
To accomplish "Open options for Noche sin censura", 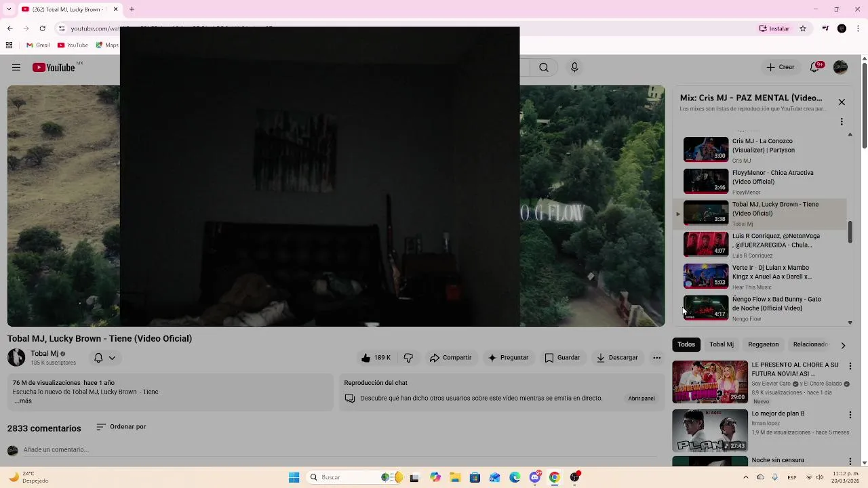I will click(850, 462).
